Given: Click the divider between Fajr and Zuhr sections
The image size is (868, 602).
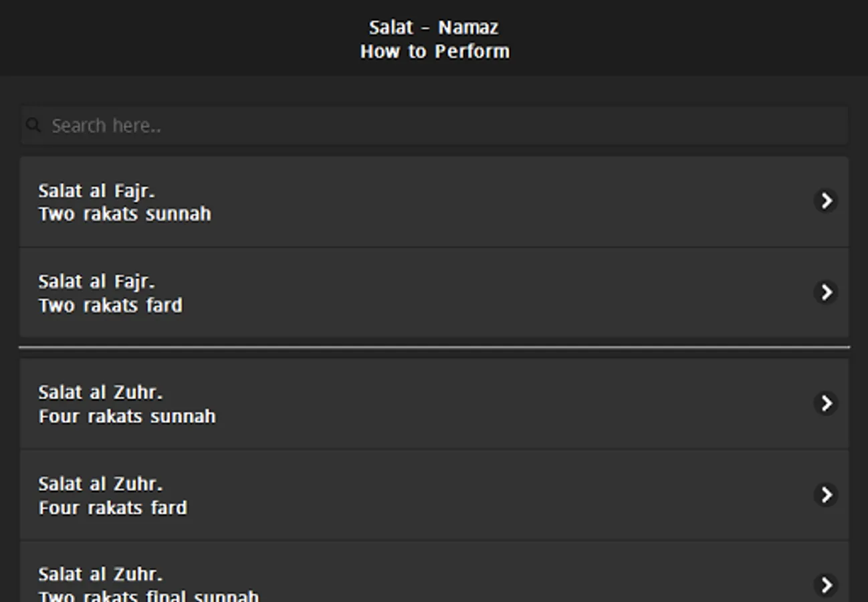Looking at the screenshot, I should point(435,347).
